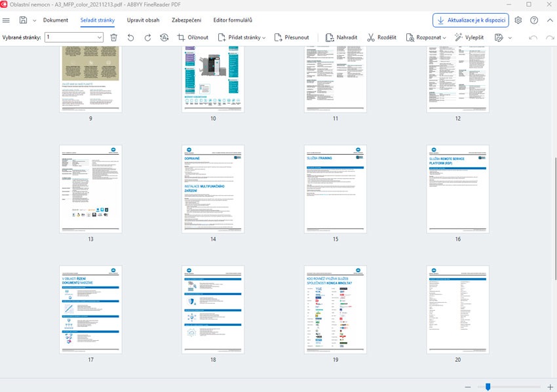
Task: Click Nahradit pages button
Action: coord(341,37)
